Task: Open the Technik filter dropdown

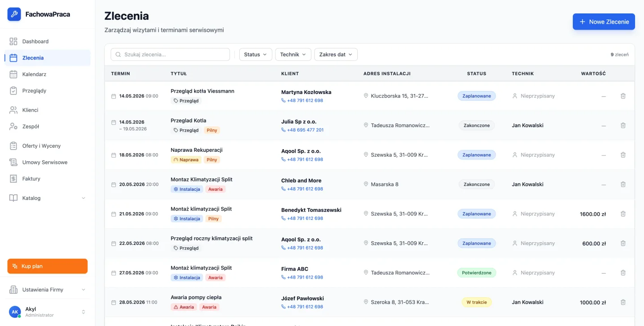Action: (293, 55)
